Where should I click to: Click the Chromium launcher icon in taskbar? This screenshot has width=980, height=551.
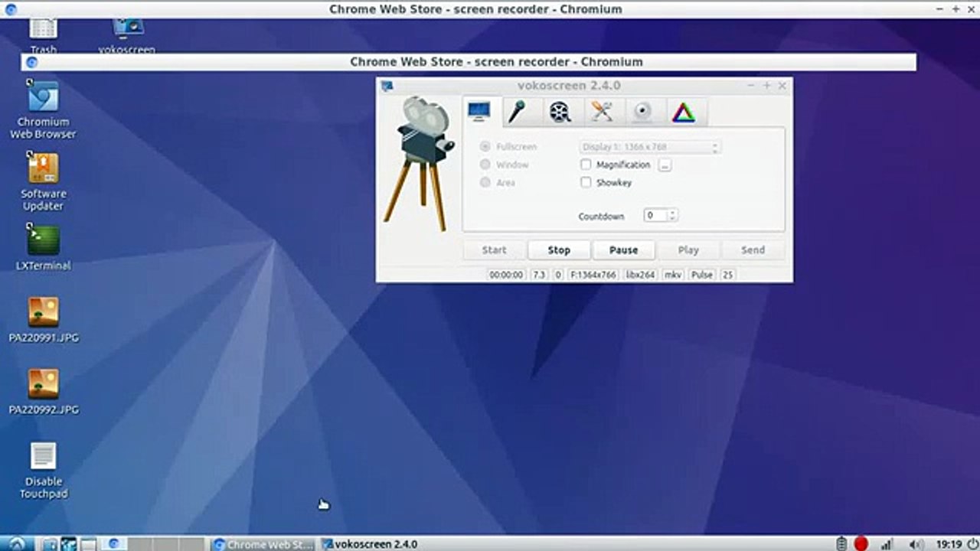point(114,544)
